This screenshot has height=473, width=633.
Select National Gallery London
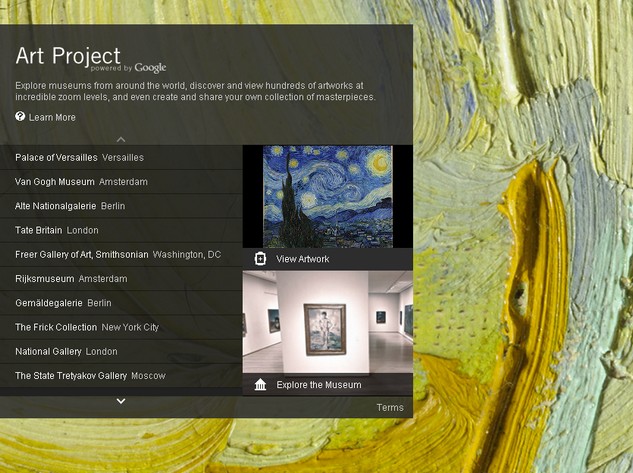[121, 351]
